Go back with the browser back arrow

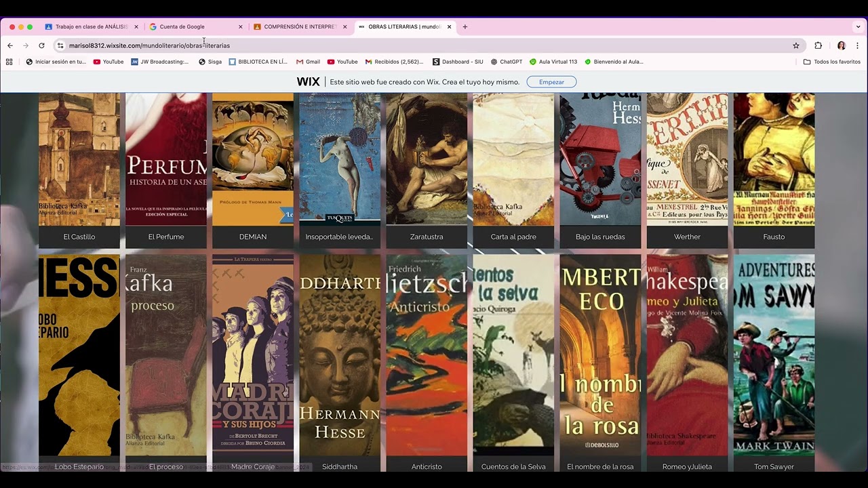tap(10, 45)
